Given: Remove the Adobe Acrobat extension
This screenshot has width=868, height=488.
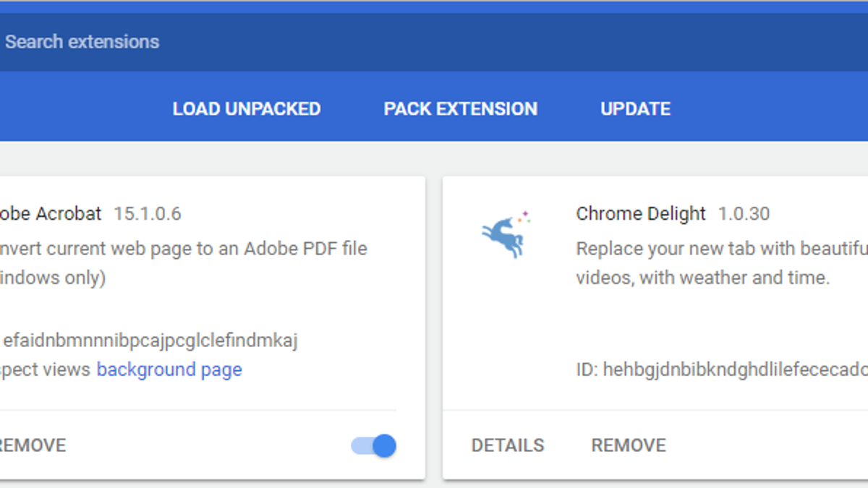Looking at the screenshot, I should tap(33, 445).
